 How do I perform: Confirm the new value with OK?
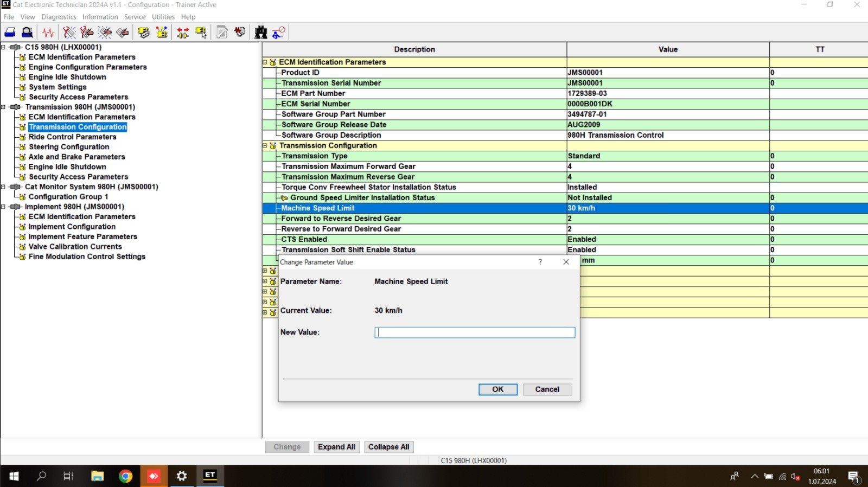coord(497,389)
